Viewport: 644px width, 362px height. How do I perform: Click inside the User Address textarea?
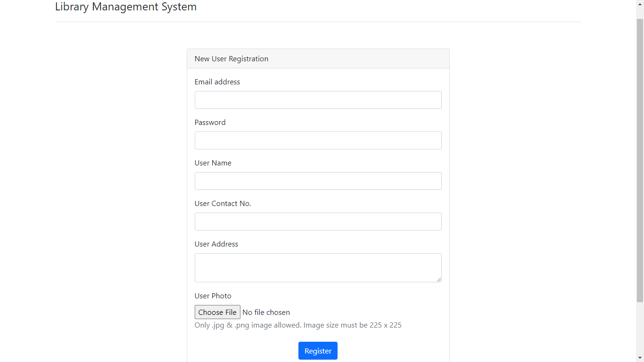(318, 267)
